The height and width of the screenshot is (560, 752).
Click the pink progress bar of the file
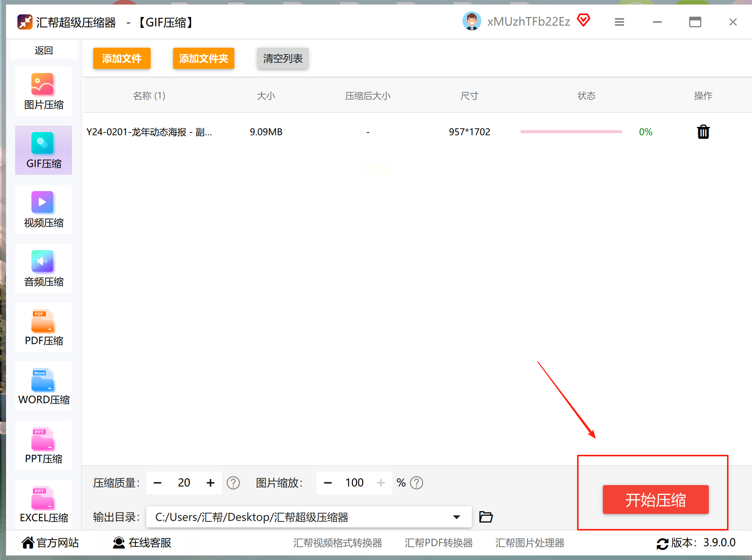tap(571, 132)
